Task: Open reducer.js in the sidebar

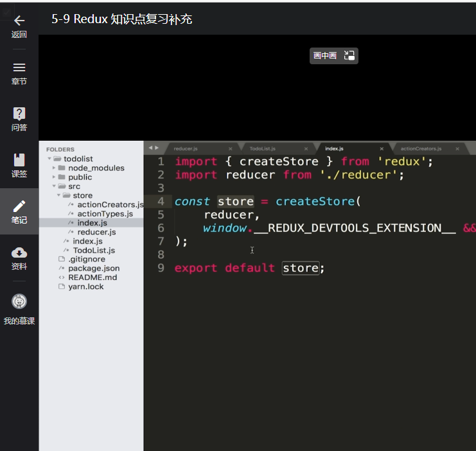Action: point(96,232)
